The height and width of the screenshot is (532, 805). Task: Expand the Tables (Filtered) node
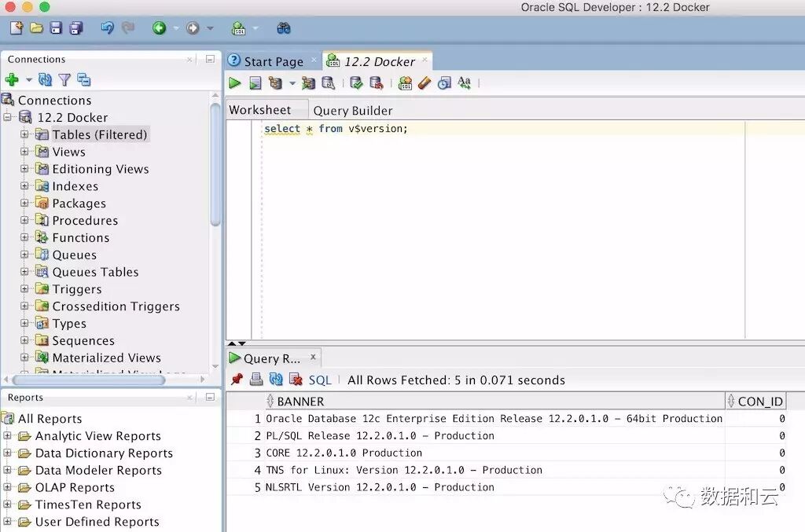[24, 134]
